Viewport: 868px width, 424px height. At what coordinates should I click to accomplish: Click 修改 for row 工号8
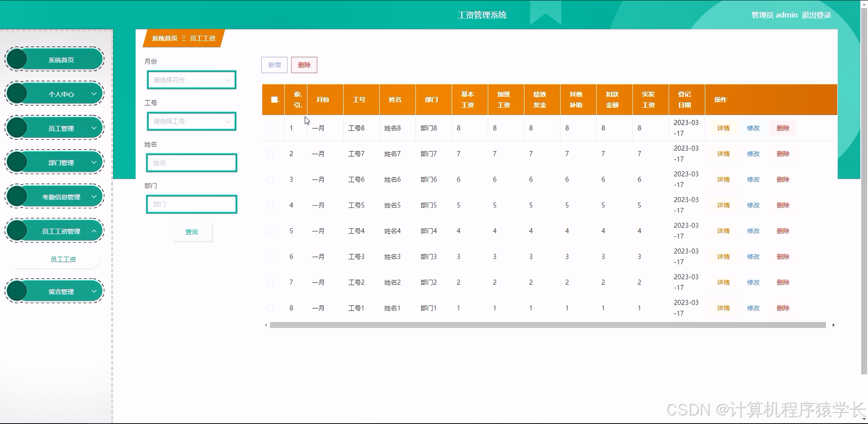(x=753, y=128)
